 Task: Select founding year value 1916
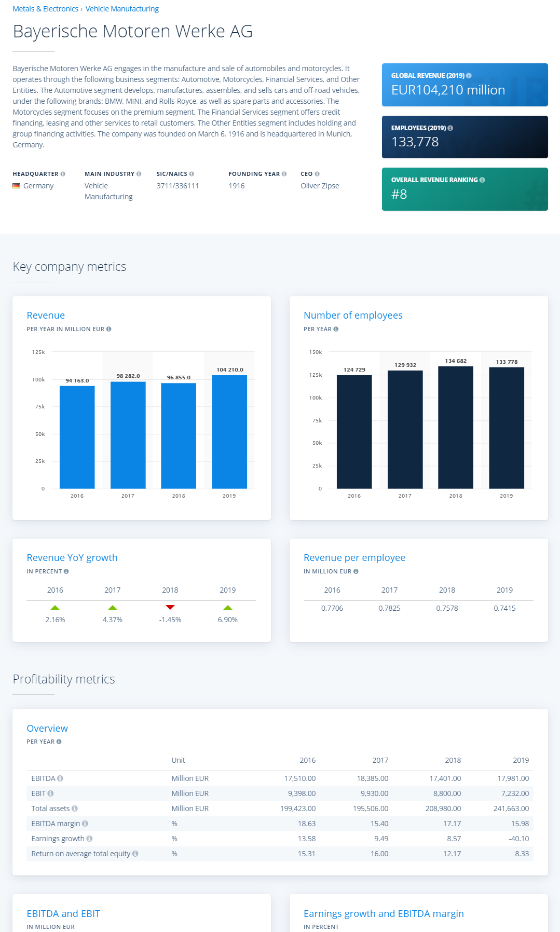coord(237,186)
